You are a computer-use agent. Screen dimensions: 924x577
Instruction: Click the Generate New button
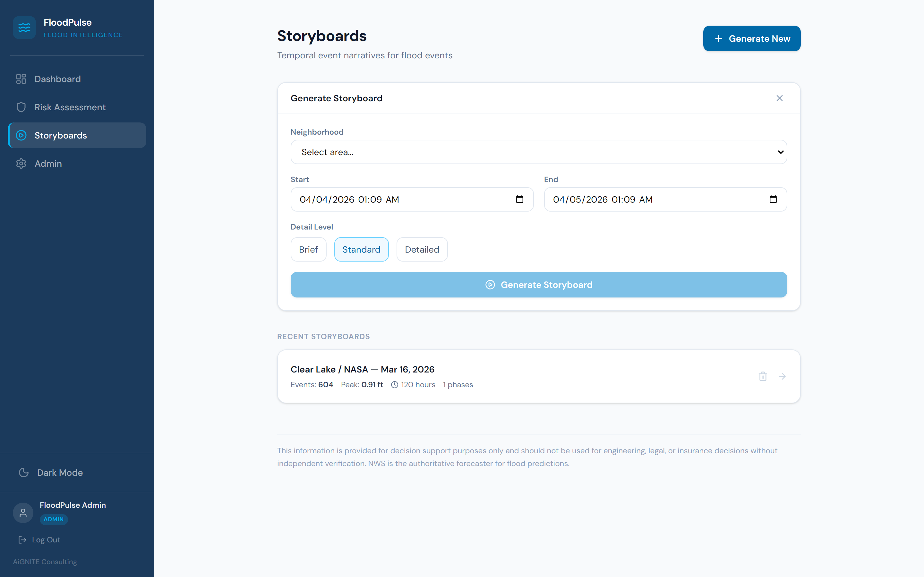point(752,38)
